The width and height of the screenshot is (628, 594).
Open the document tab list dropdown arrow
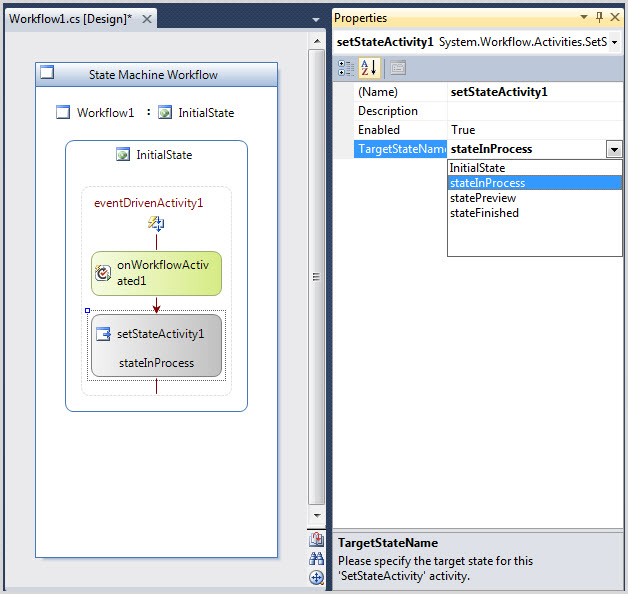[x=316, y=19]
